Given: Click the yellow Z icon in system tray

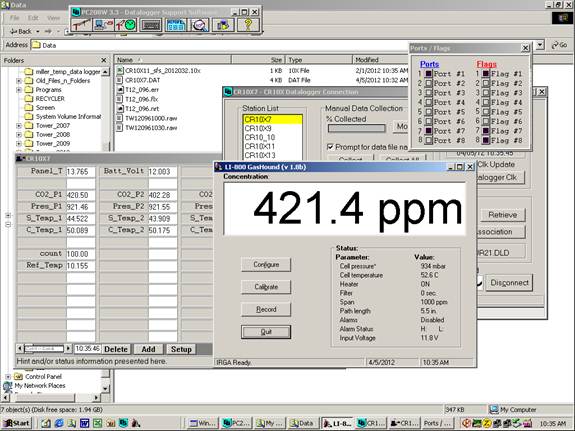Looking at the screenshot, I should pos(487,423).
